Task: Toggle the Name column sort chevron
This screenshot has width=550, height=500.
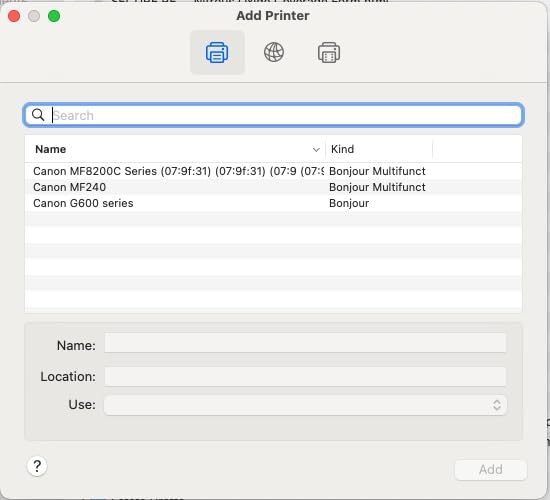Action: click(316, 150)
